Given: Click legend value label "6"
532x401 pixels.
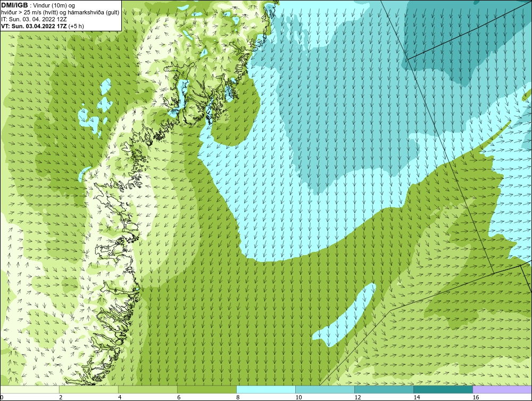Looking at the screenshot, I should tap(179, 397).
